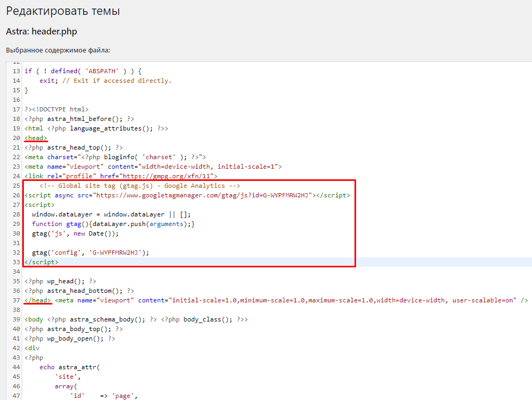Place cursor on the window.dataLayer assignment
Viewport: 532px width, 400px height.
(x=111, y=214)
